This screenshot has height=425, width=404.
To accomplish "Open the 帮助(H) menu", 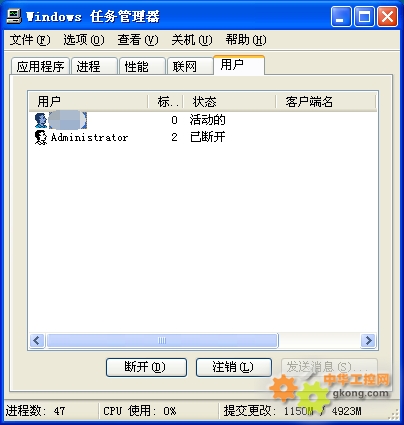I will click(x=246, y=40).
